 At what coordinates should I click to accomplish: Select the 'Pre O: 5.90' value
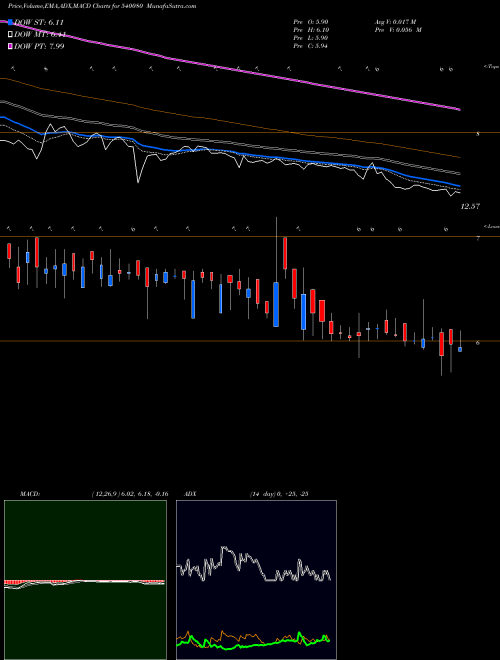coord(311,22)
